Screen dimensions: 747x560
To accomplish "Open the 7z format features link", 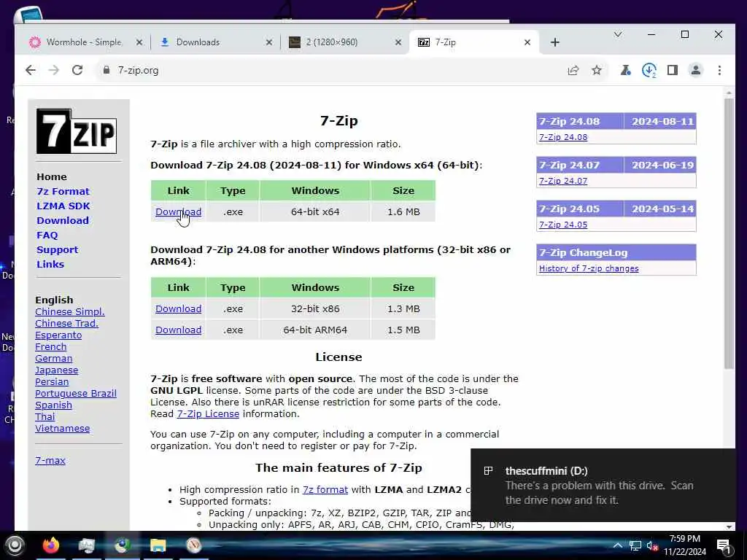I will pos(325,489).
